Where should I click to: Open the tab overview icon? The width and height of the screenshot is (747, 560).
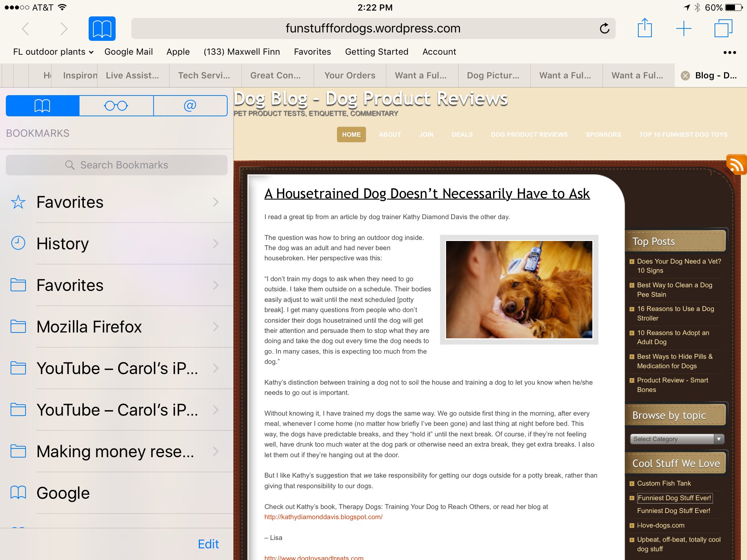(723, 28)
